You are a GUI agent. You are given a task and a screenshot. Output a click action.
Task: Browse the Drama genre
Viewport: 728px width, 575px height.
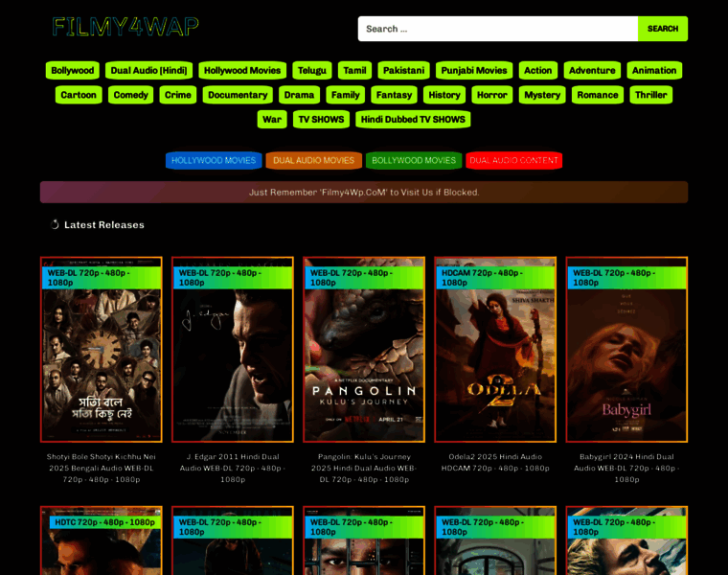click(299, 95)
